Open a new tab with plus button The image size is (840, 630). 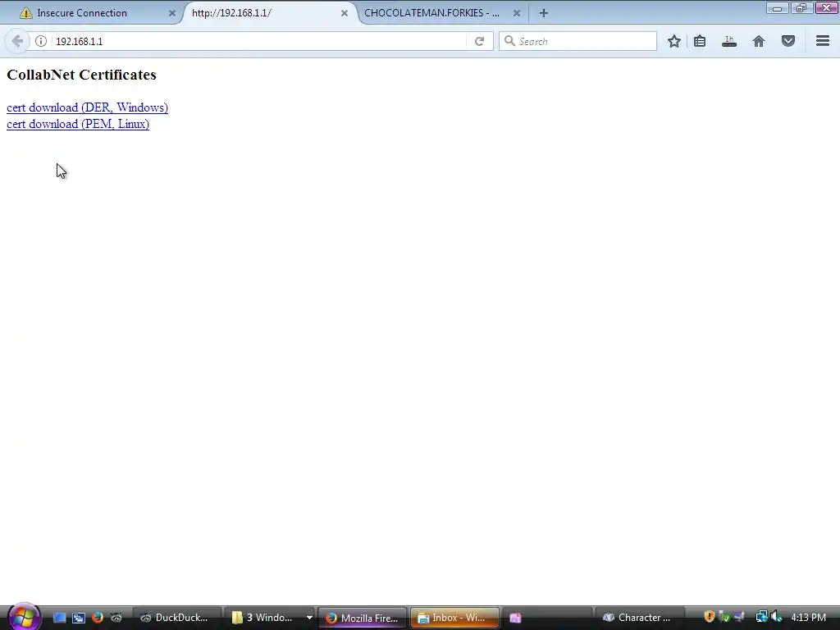pos(544,13)
